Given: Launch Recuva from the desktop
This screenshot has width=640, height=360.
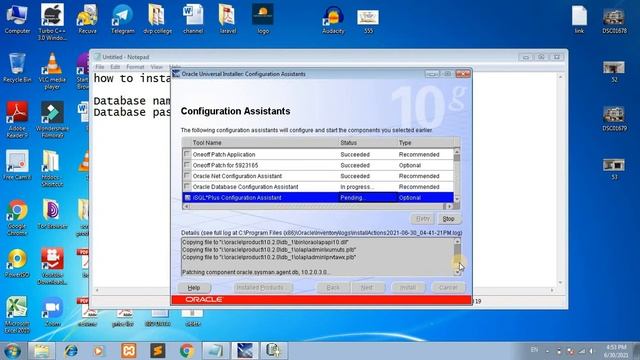Looking at the screenshot, I should click(x=87, y=20).
